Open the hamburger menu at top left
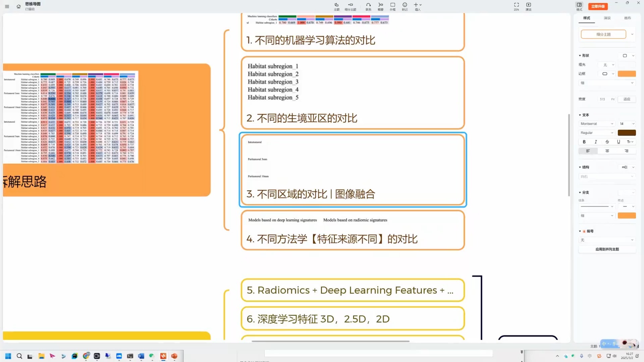The height and width of the screenshot is (362, 644). pos(7,6)
